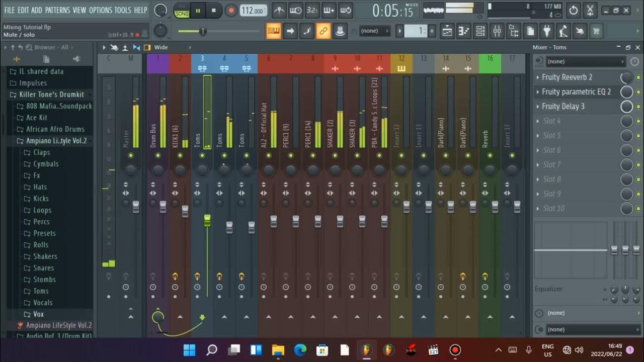Select the Vox folder in browser
The image size is (644, 362).
[x=39, y=314]
